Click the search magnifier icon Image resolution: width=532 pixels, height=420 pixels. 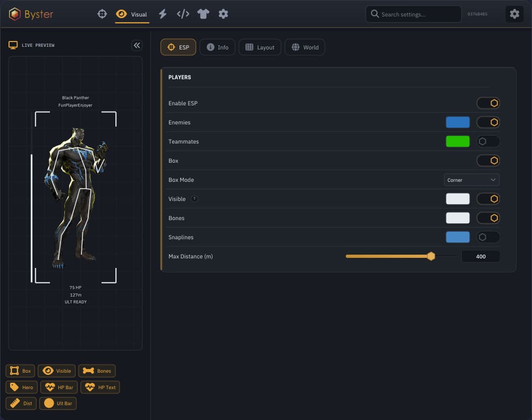click(375, 14)
